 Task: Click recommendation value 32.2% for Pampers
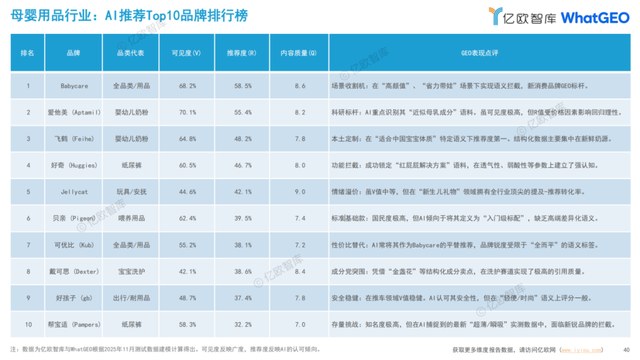[x=243, y=324]
